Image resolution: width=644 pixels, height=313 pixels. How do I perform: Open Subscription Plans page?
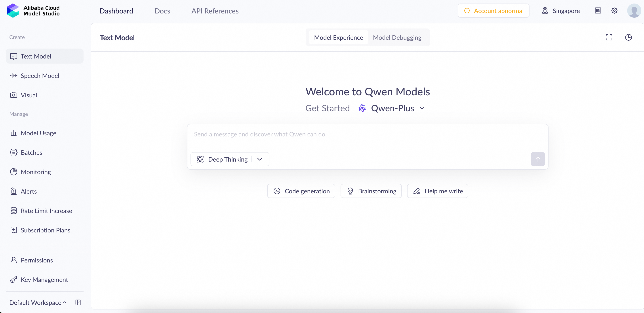point(44,230)
